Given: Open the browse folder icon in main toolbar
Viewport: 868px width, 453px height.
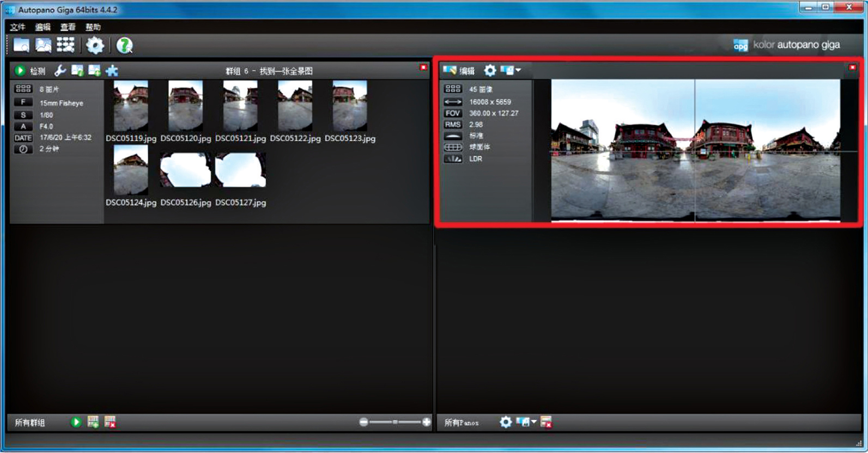Looking at the screenshot, I should click(x=21, y=45).
